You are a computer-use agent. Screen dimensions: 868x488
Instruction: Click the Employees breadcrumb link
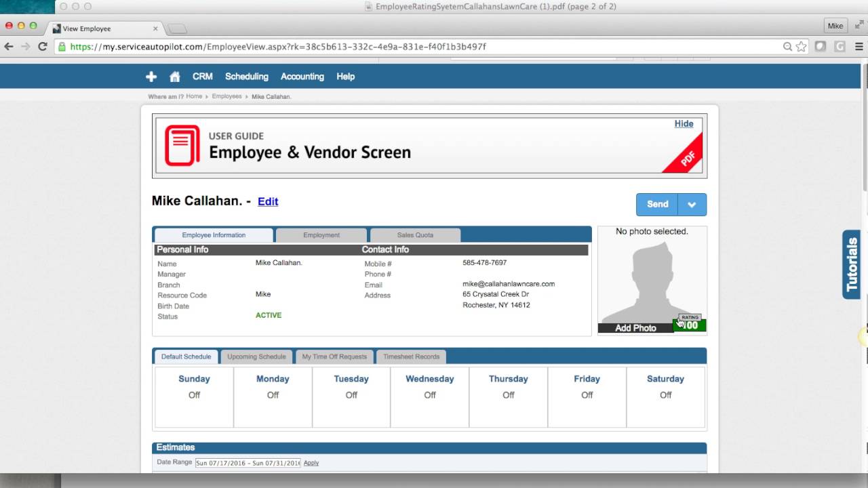click(226, 96)
